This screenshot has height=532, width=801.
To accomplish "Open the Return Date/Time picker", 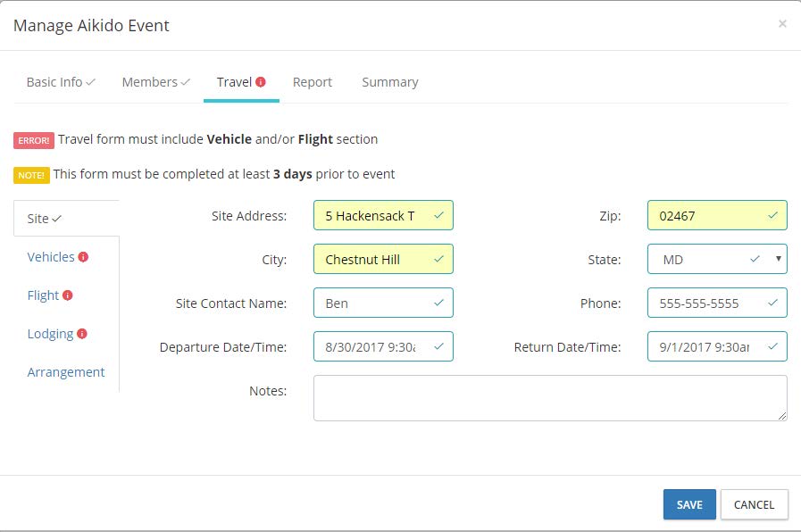I will tap(717, 346).
